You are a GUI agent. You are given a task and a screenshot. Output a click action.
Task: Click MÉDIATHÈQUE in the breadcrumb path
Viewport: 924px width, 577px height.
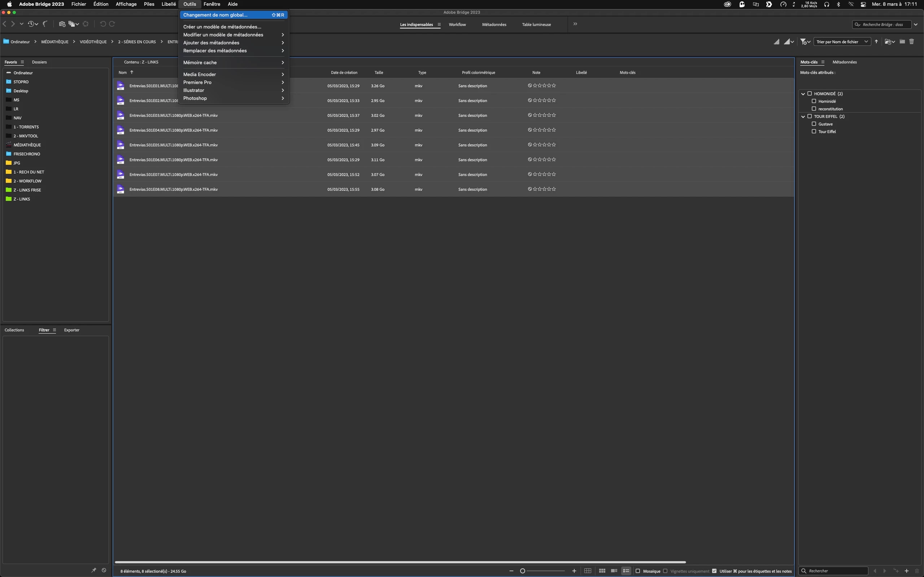pyautogui.click(x=55, y=41)
